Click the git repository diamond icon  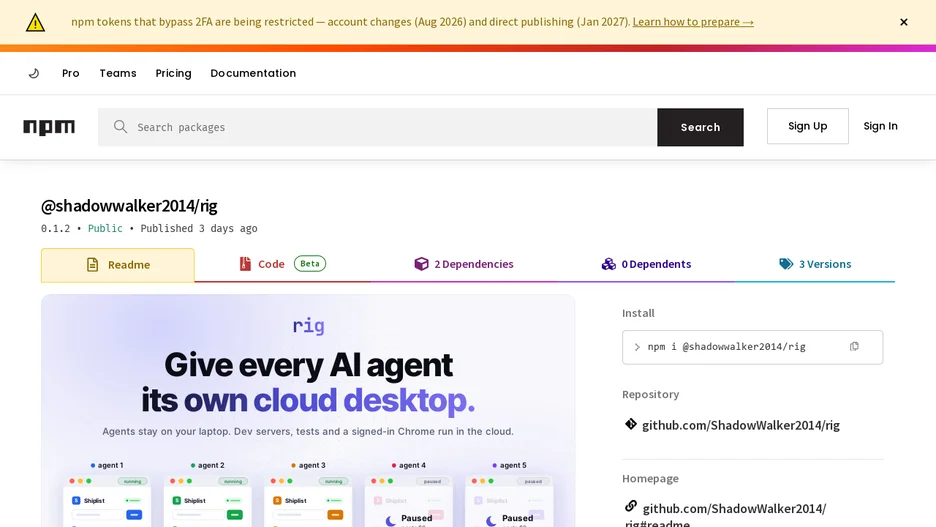pos(630,424)
